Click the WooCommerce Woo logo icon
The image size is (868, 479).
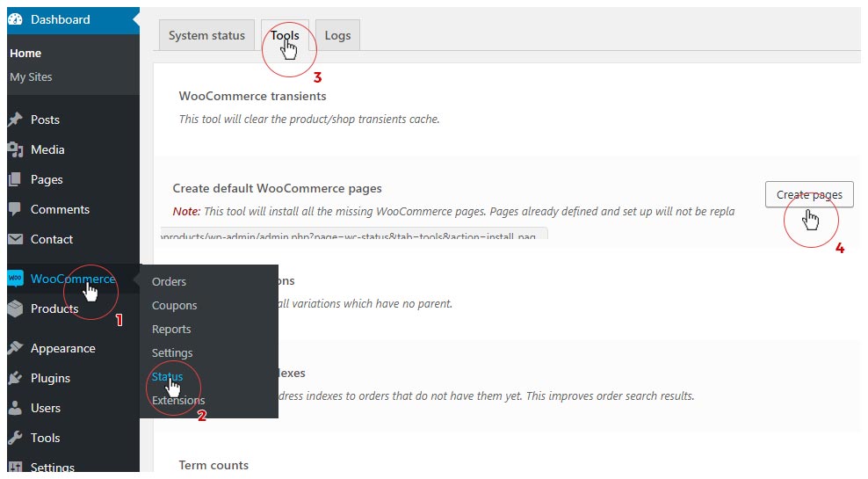[x=15, y=279]
